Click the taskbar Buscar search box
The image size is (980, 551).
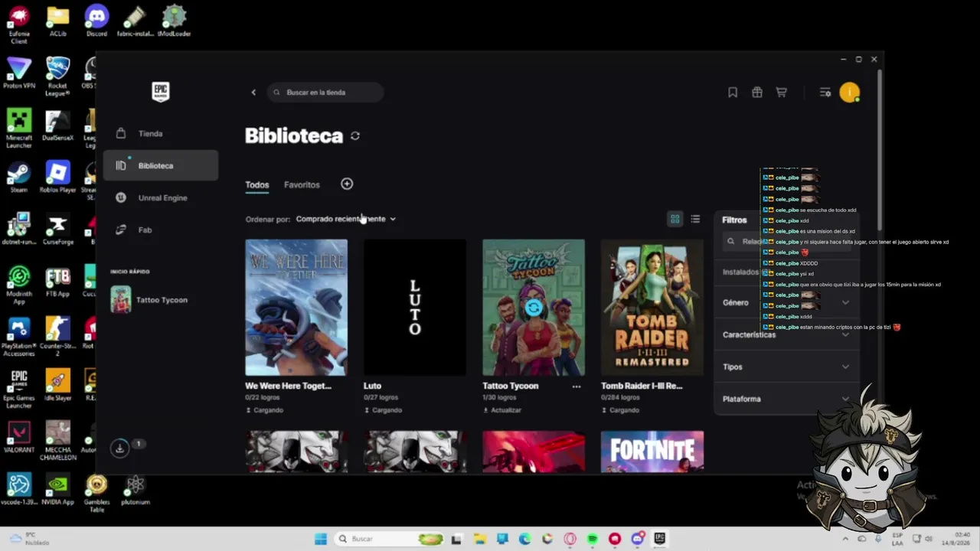(x=390, y=539)
